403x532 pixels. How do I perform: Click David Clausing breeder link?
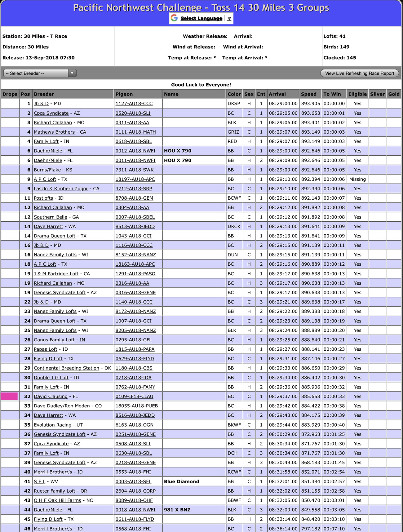pyautogui.click(x=51, y=397)
